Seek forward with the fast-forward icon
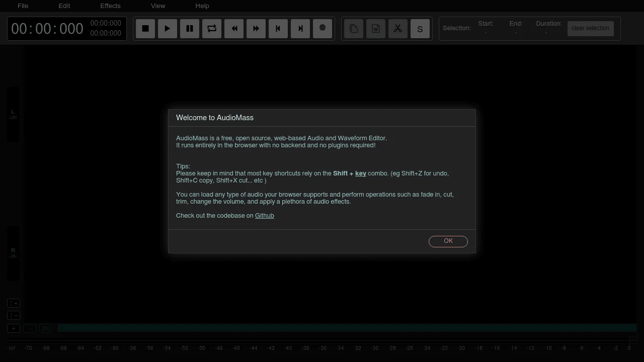Screen dimensions: 644x362 (256, 29)
